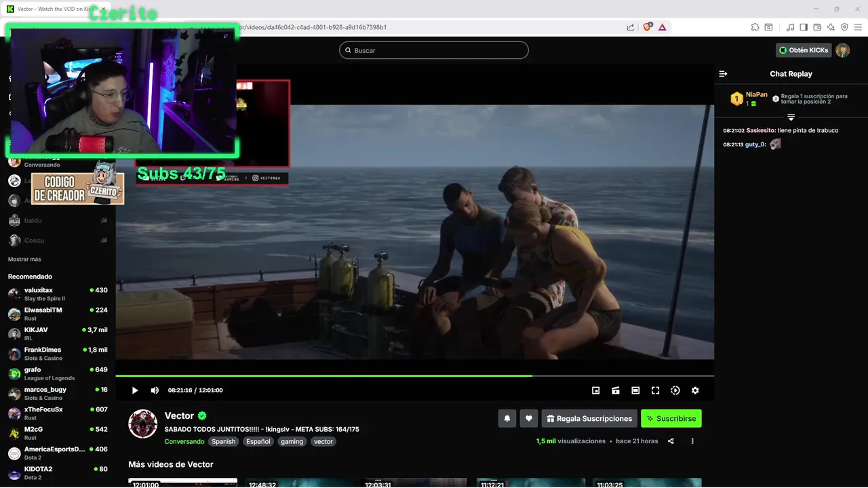Open the media playlist music note icon
Image resolution: width=868 pixels, height=488 pixels.
(x=790, y=27)
